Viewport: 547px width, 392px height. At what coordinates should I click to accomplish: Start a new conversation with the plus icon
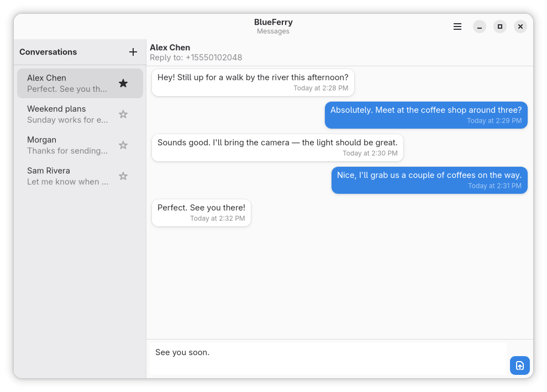click(x=133, y=52)
